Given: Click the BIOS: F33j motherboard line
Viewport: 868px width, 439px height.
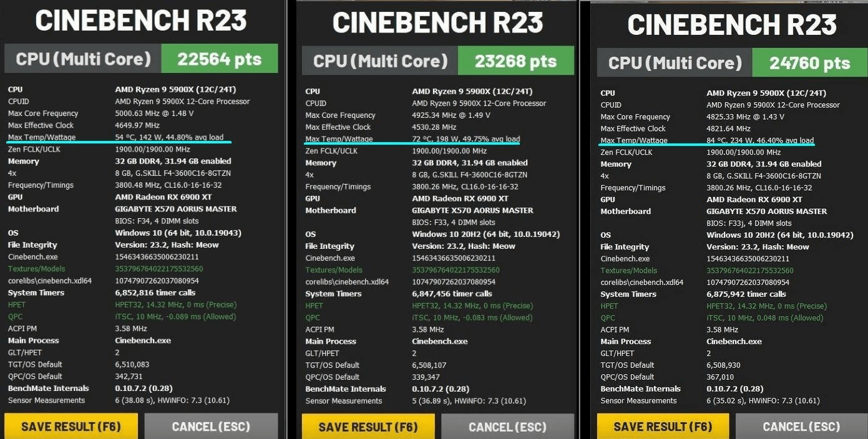Looking at the screenshot, I should click(749, 223).
